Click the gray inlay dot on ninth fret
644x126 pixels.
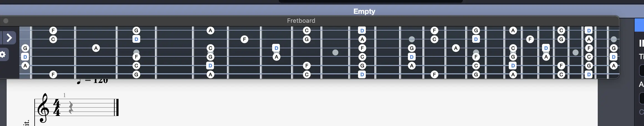pos(335,52)
